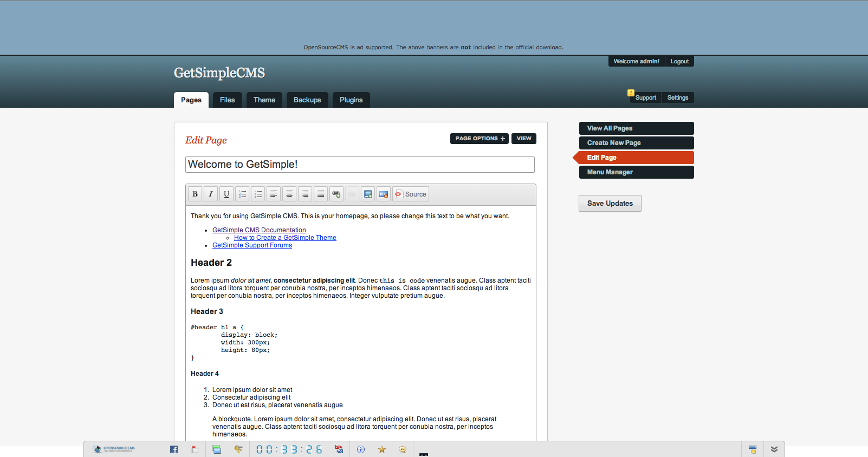This screenshot has width=868, height=457.
Task: Click the View page button
Action: tap(524, 139)
